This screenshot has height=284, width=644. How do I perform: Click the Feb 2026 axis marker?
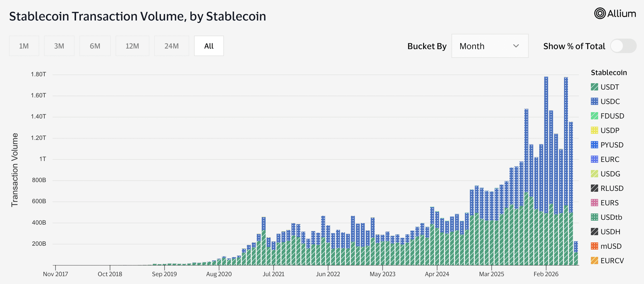tap(546, 274)
